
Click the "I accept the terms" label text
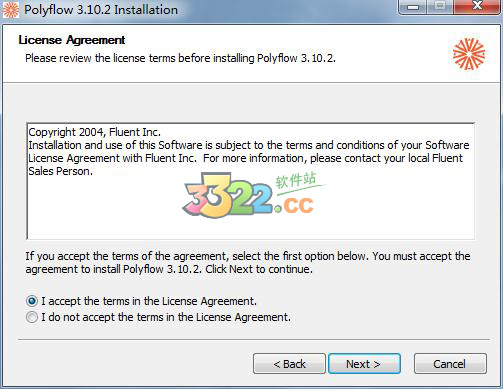pos(149,301)
